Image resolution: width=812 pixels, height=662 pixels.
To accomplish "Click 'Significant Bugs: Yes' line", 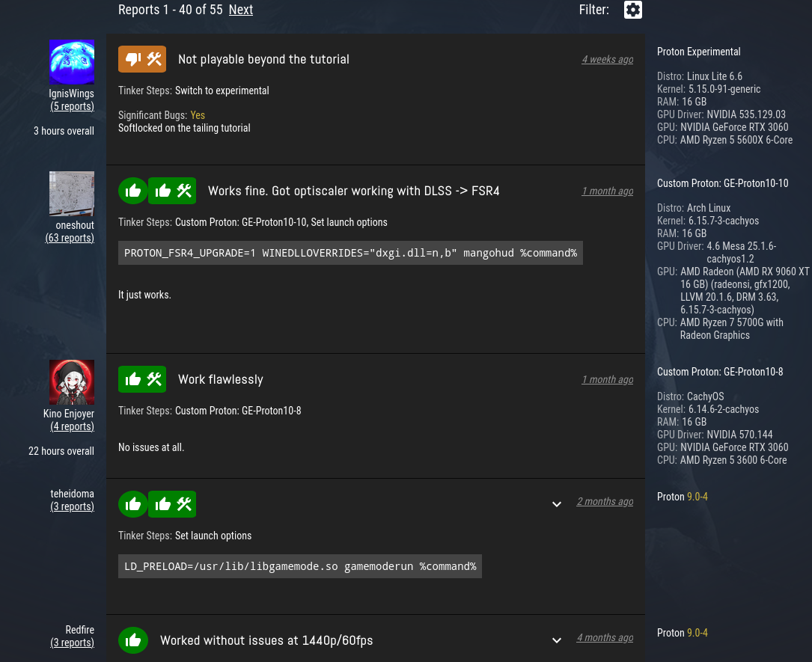I will point(162,115).
